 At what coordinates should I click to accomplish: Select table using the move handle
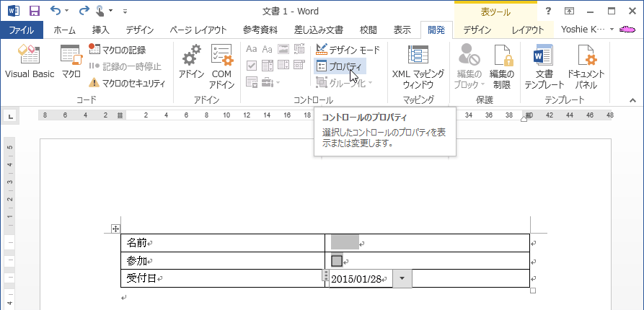point(115,229)
